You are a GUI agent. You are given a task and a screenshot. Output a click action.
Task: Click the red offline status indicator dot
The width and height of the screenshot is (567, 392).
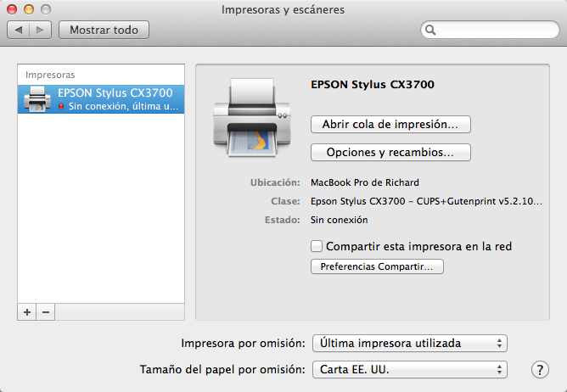61,107
